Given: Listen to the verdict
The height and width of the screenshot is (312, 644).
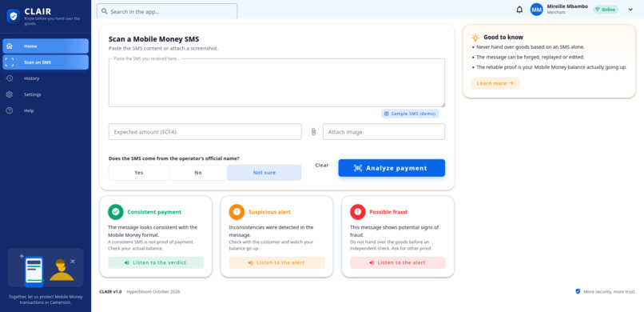Looking at the screenshot, I should coord(156,262).
